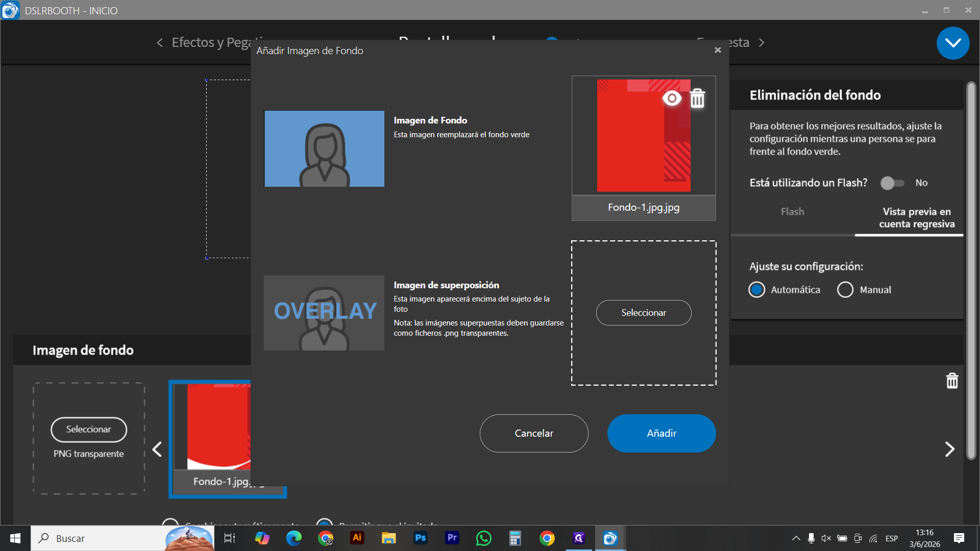980x551 pixels.
Task: Click the Eliminación del fondo heading
Action: pos(815,95)
